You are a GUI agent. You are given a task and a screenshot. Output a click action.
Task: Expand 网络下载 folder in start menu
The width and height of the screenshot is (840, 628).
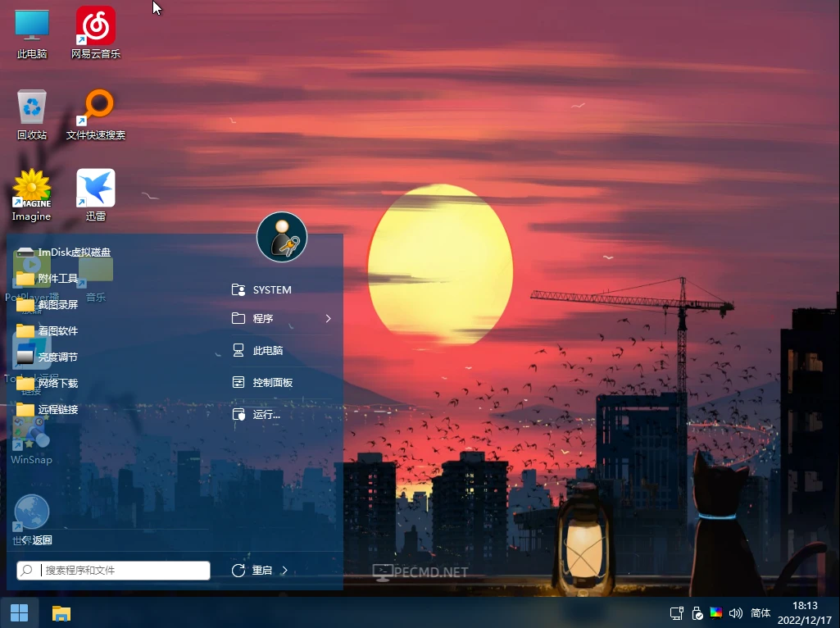tap(48, 383)
